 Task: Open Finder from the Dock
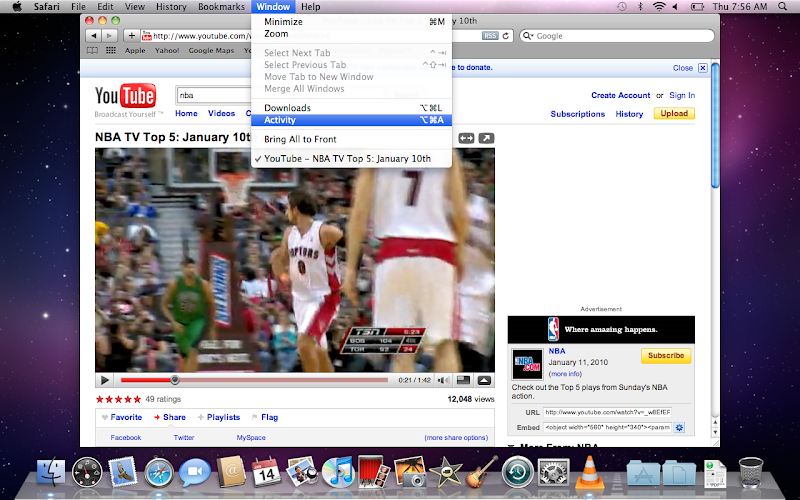click(51, 472)
